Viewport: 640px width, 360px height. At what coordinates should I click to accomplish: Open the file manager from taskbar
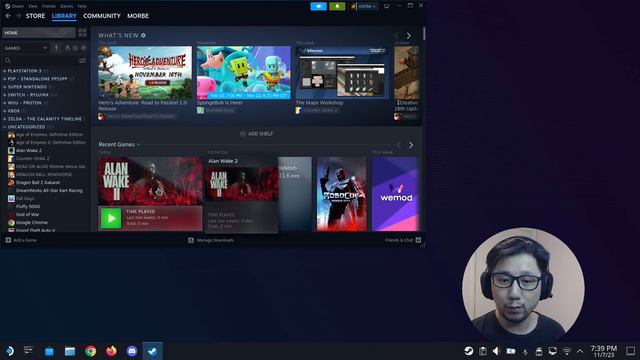(x=70, y=351)
